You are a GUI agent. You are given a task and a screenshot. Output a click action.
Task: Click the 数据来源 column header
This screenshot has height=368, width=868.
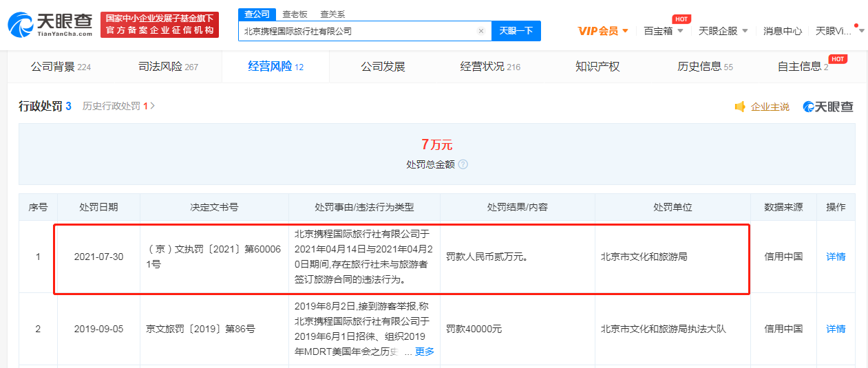(783, 207)
